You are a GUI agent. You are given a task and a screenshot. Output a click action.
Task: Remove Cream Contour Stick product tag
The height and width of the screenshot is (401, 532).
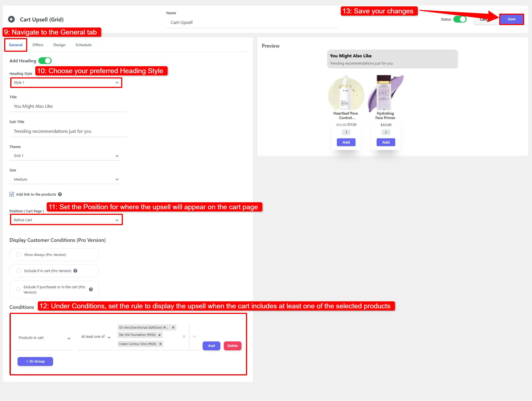[160, 344]
